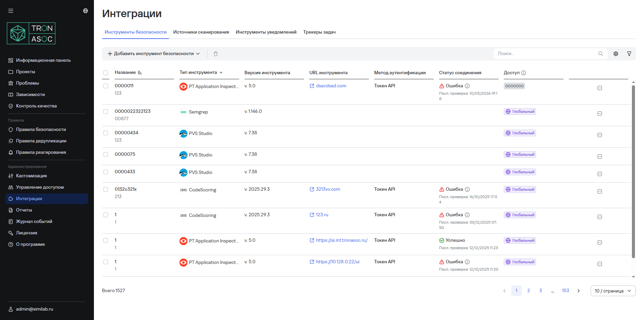Open the Трекеры задач tab
This screenshot has height=320, width=644.
319,32
